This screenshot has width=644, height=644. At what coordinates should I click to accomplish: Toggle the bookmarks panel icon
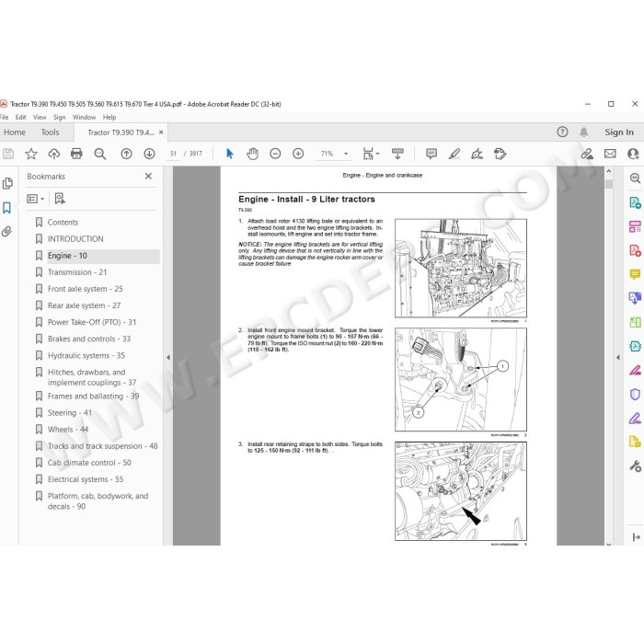point(7,207)
